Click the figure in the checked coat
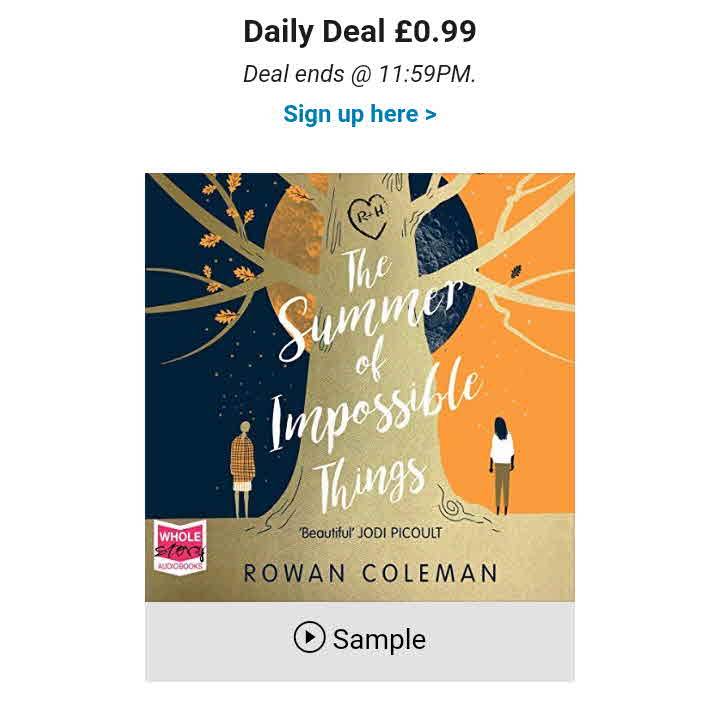This screenshot has height=720, width=720. [x=242, y=469]
